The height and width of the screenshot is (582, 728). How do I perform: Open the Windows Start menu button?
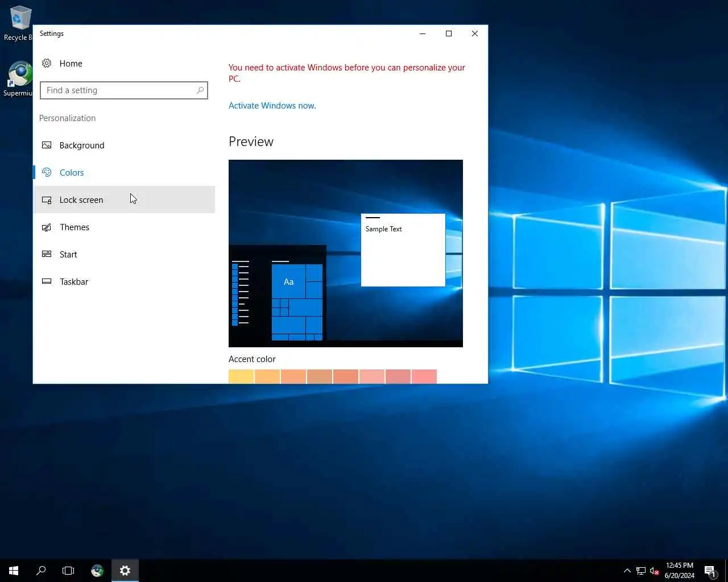tap(14, 571)
